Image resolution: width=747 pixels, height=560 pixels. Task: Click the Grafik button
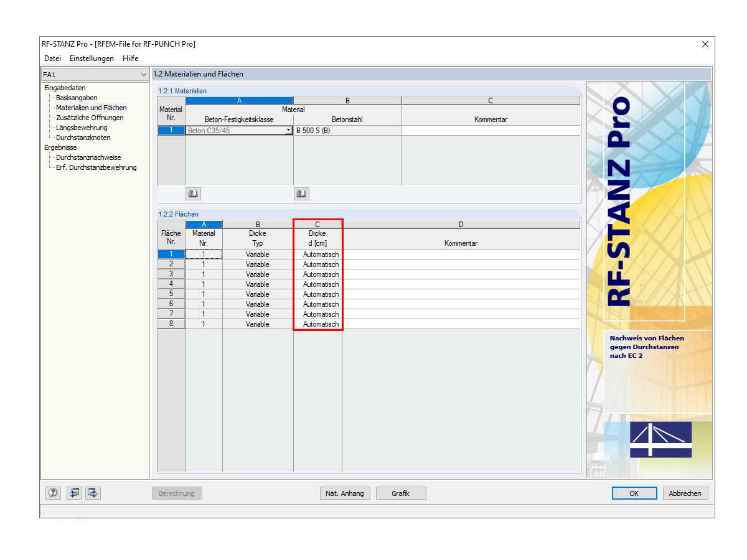(x=401, y=493)
